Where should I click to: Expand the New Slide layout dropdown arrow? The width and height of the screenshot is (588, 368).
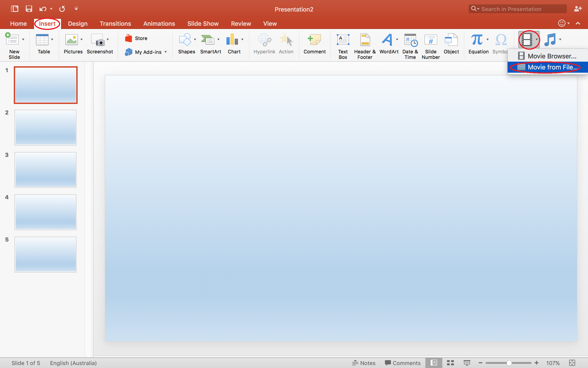point(23,39)
